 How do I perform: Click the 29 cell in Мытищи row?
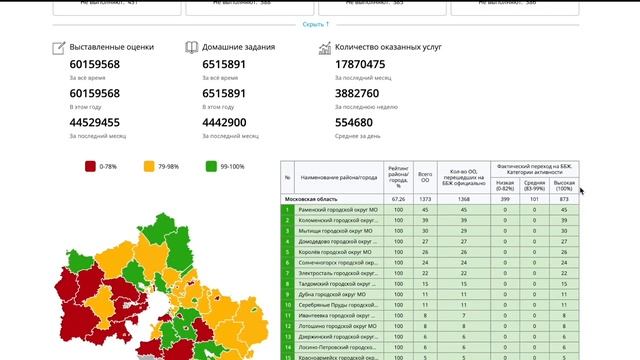point(464,231)
